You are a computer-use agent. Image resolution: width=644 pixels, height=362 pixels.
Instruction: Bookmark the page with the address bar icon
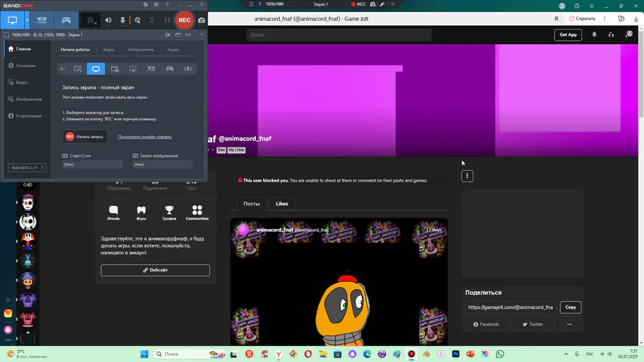pos(557,19)
